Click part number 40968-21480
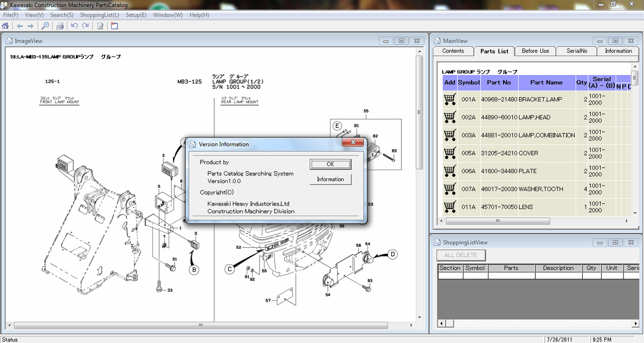The height and width of the screenshot is (343, 644). 499,99
